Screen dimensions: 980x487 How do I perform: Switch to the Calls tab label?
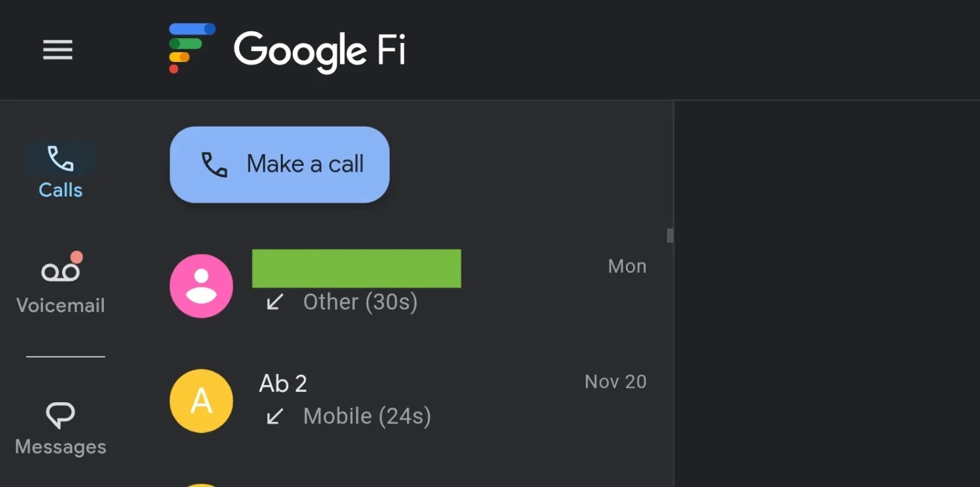(x=61, y=190)
